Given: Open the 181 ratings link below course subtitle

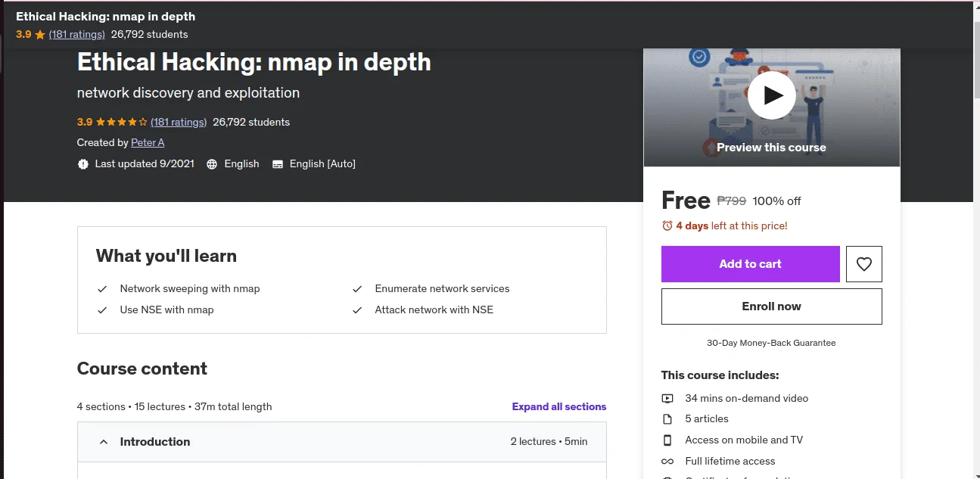Looking at the screenshot, I should pos(179,122).
